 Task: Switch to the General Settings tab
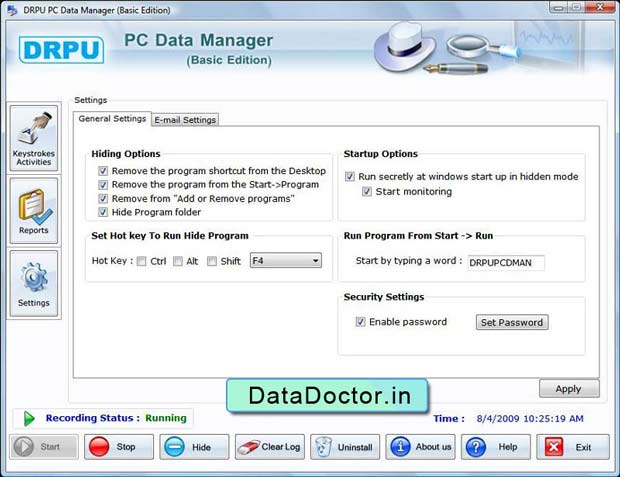click(x=112, y=119)
